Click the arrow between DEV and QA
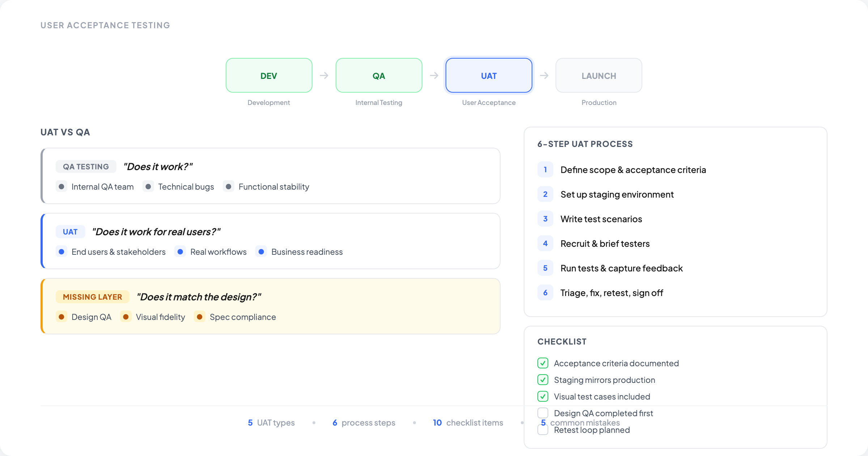This screenshot has width=868, height=456. (324, 75)
